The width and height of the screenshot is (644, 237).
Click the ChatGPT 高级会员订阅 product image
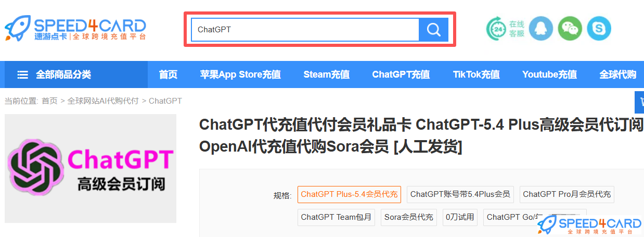91,169
